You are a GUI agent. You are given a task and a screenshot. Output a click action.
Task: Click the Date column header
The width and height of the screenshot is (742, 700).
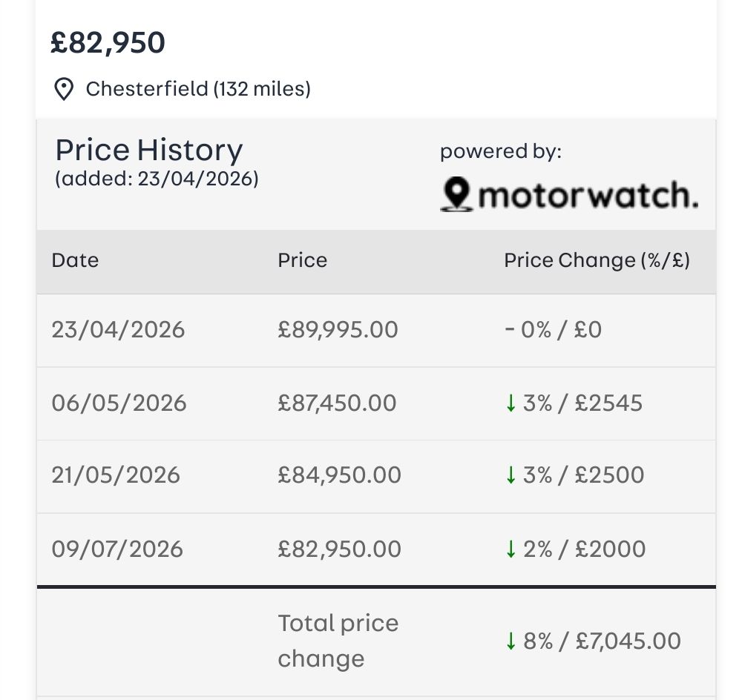click(75, 260)
